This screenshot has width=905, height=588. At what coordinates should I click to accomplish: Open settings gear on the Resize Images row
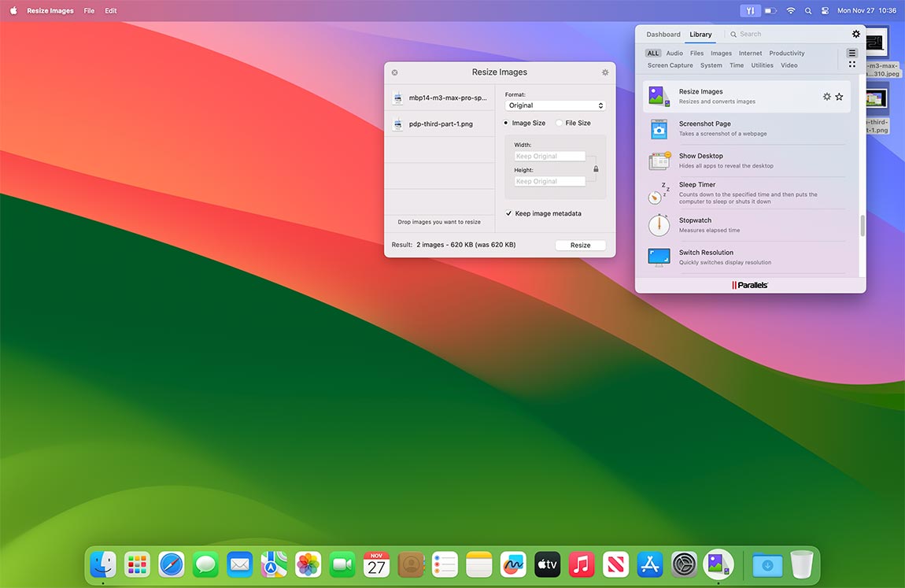click(826, 96)
